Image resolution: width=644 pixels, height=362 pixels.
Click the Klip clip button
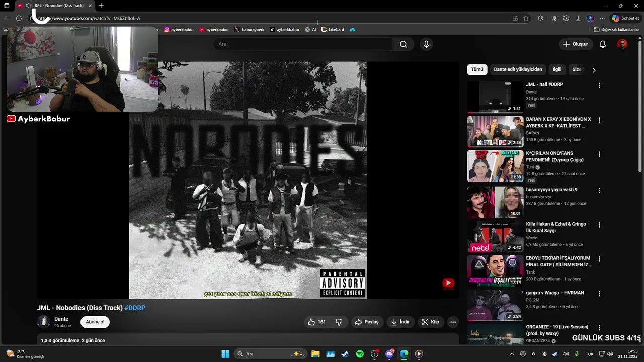430,322
